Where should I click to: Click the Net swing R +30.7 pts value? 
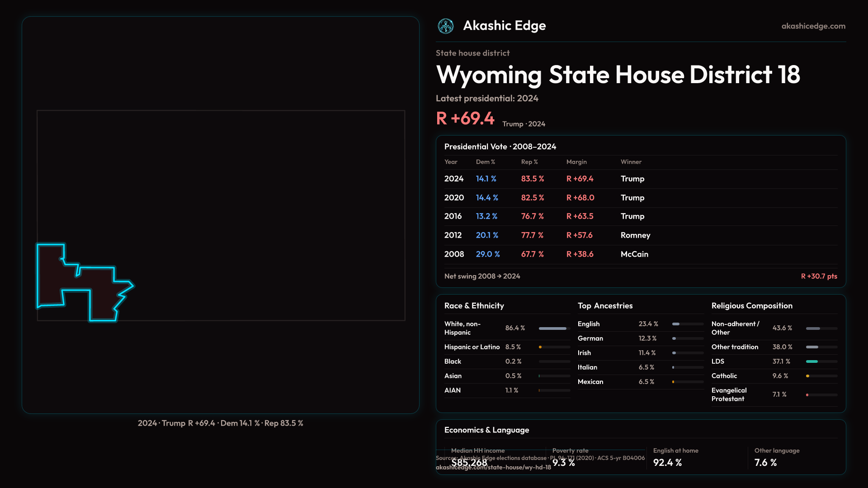(x=819, y=276)
